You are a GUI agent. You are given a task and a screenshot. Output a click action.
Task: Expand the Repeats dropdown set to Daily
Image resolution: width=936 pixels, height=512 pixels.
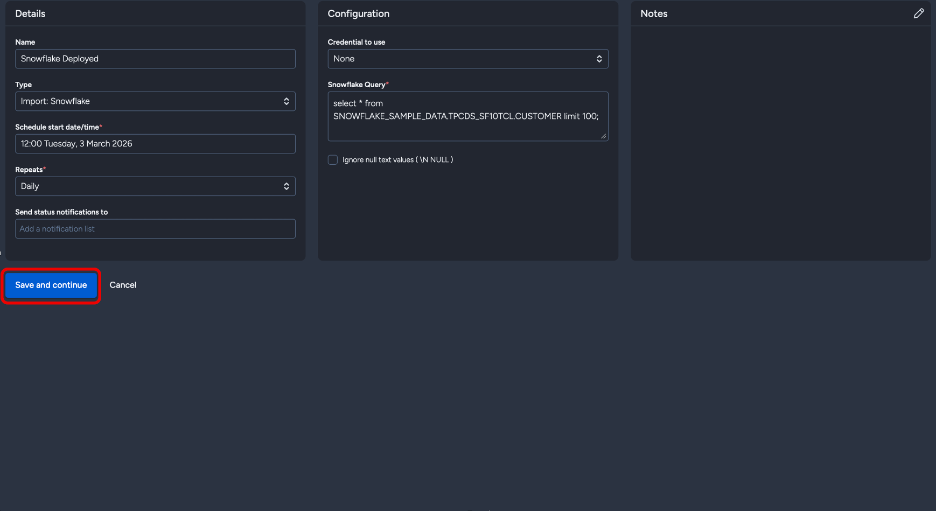(155, 186)
